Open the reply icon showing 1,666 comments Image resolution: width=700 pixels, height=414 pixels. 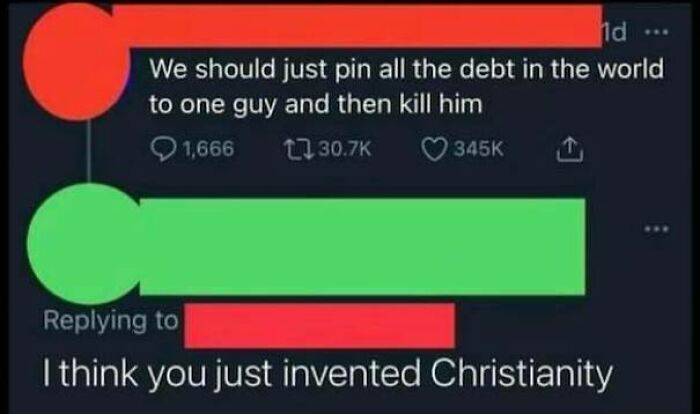pyautogui.click(x=163, y=149)
